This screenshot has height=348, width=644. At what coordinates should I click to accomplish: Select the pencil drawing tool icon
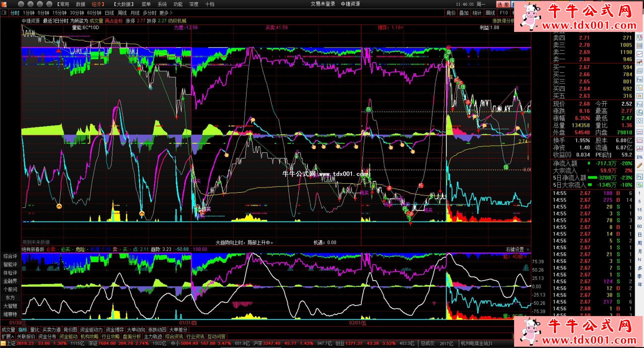pos(640,165)
